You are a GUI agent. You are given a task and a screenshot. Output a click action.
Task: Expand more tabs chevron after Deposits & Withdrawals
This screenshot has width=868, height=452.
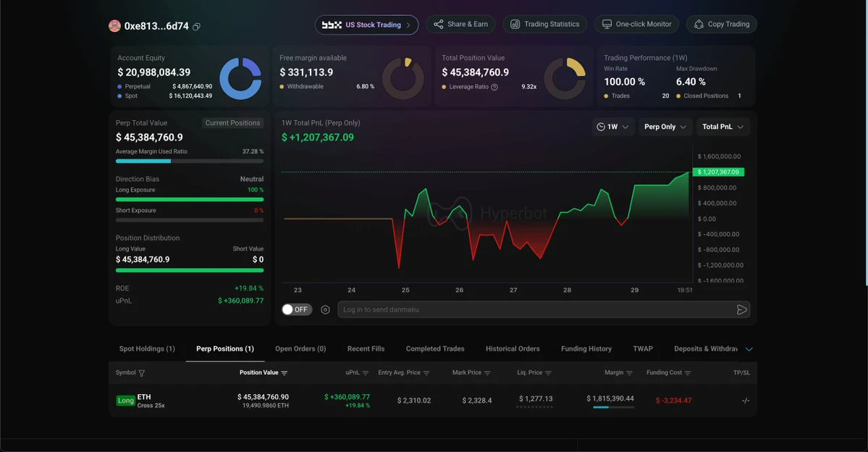(749, 349)
